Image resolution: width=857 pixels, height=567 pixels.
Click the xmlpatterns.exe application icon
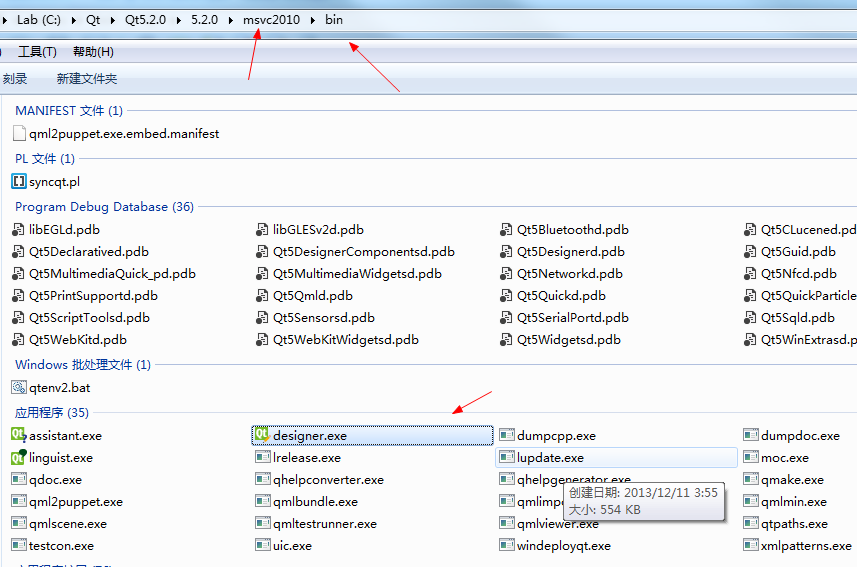pos(750,545)
